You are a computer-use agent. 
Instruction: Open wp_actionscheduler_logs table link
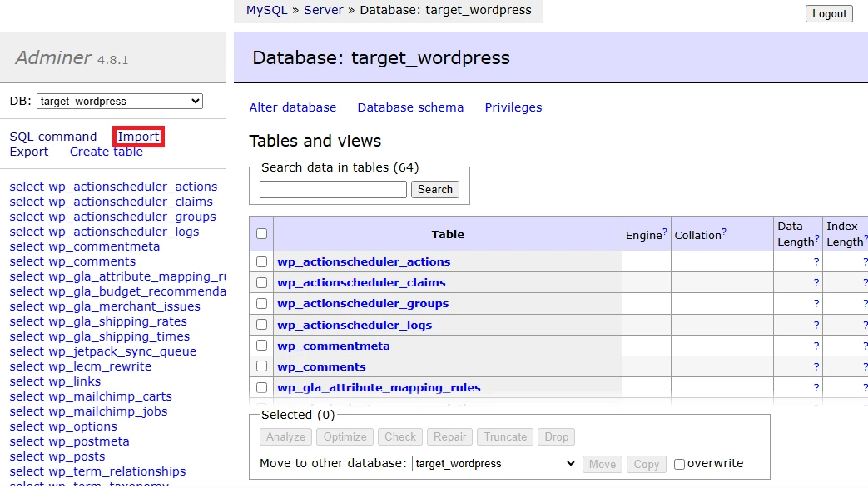(x=355, y=325)
